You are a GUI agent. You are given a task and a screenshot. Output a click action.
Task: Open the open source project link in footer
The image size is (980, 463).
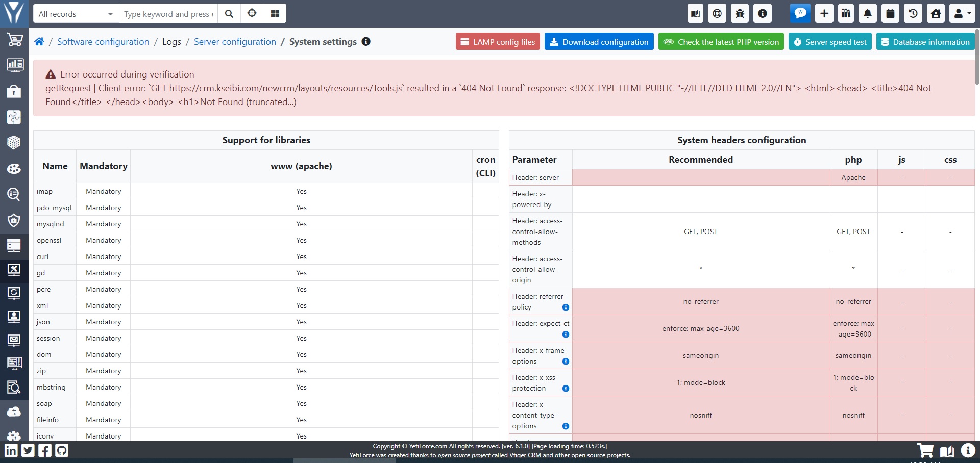click(462, 455)
